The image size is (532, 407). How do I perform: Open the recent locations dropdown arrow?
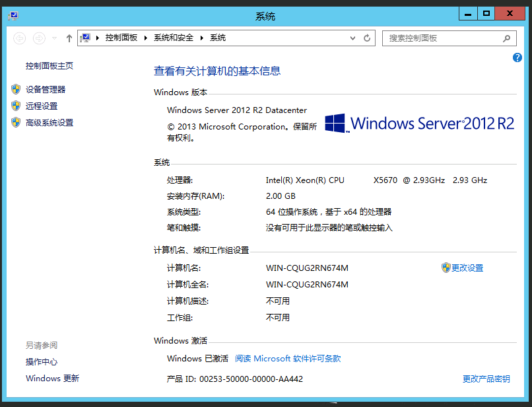click(x=54, y=38)
